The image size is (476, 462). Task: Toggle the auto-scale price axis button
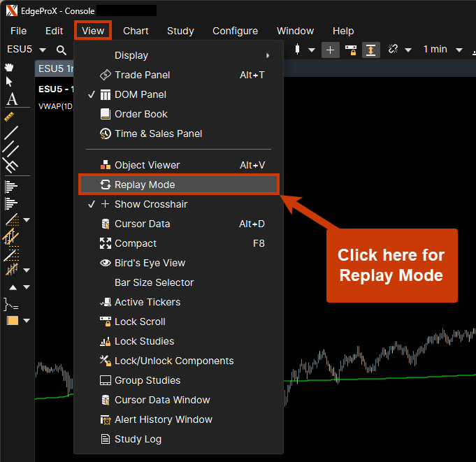370,50
